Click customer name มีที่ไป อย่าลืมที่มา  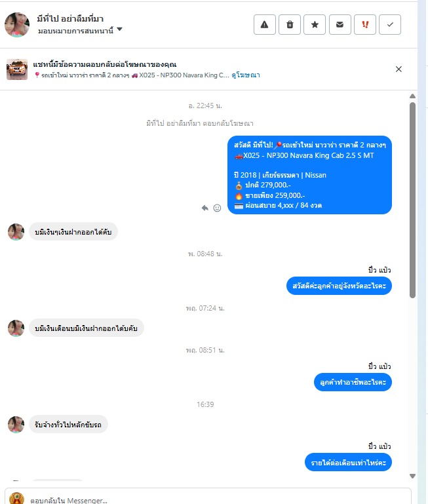[x=70, y=18]
